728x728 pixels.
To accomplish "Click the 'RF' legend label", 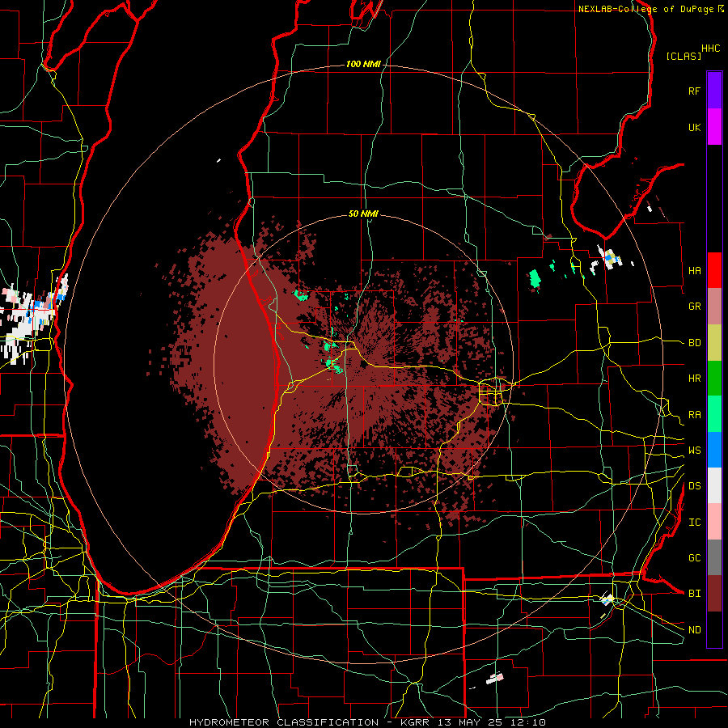I will coord(694,91).
